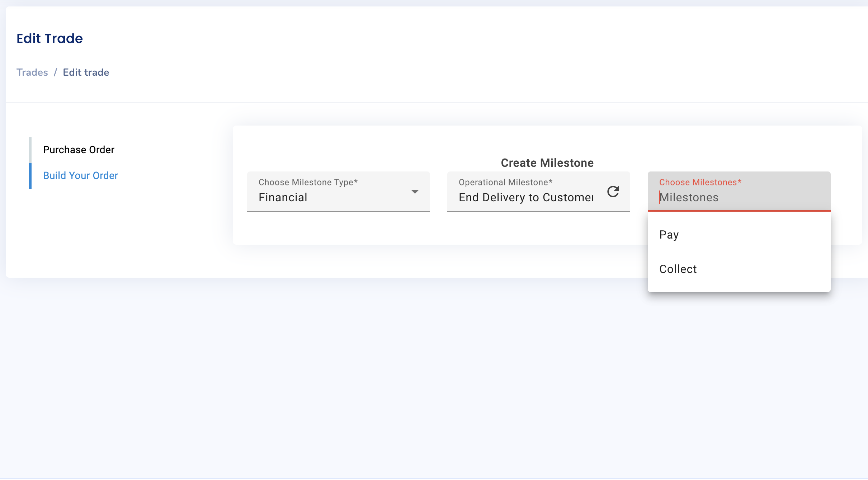Click the Trades breadcrumb link

[32, 72]
